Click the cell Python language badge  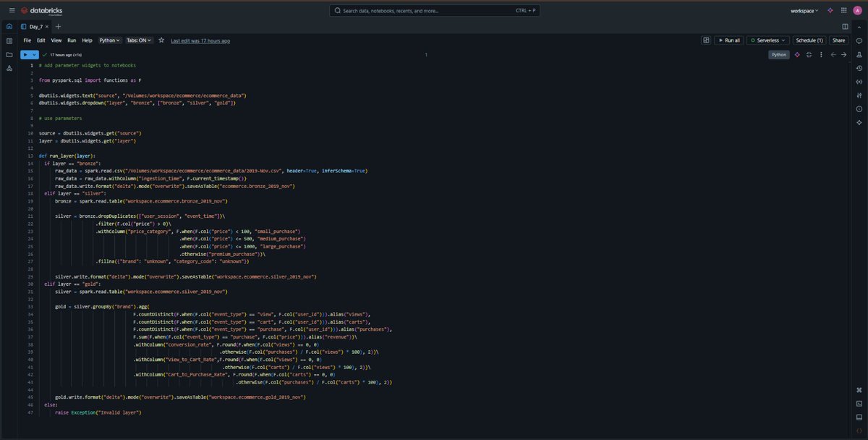(779, 54)
